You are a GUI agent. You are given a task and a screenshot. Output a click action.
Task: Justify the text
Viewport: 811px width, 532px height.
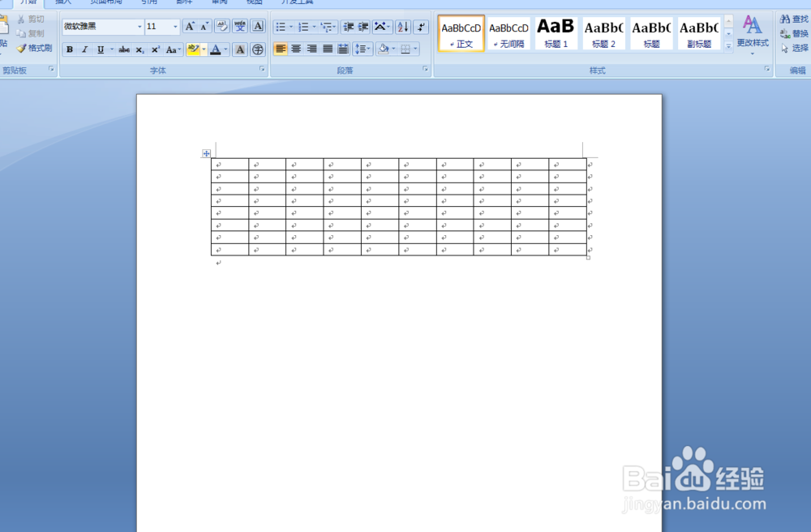pyautogui.click(x=328, y=49)
